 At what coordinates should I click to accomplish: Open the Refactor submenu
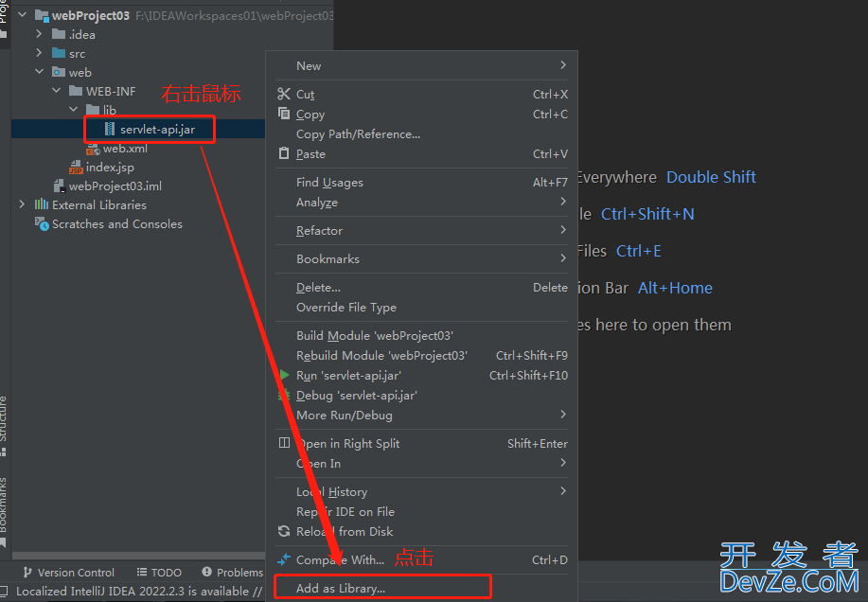tap(422, 230)
